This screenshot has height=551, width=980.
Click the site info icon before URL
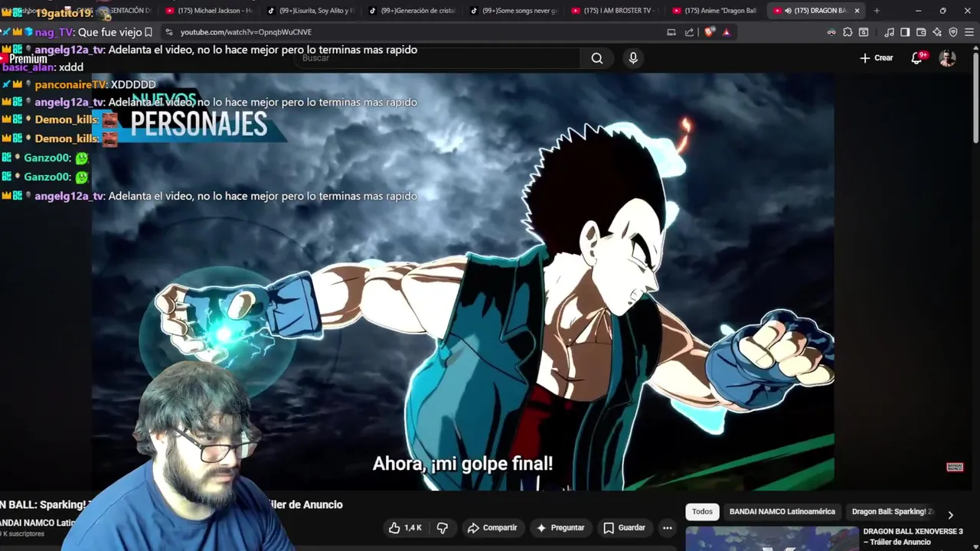coord(168,32)
